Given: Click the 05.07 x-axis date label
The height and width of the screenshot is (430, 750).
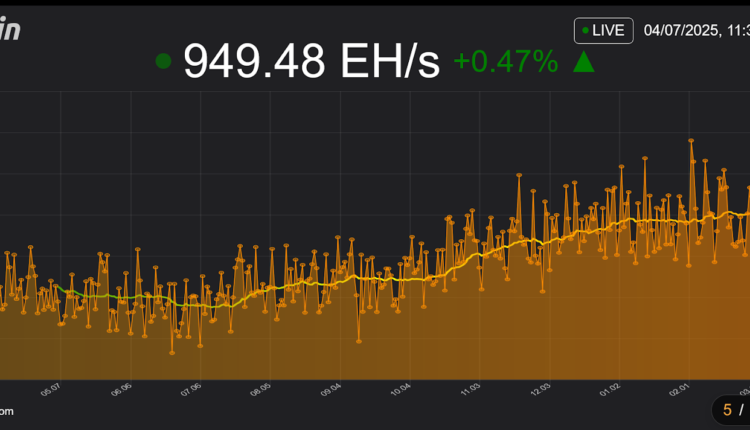Looking at the screenshot, I should [x=50, y=389].
